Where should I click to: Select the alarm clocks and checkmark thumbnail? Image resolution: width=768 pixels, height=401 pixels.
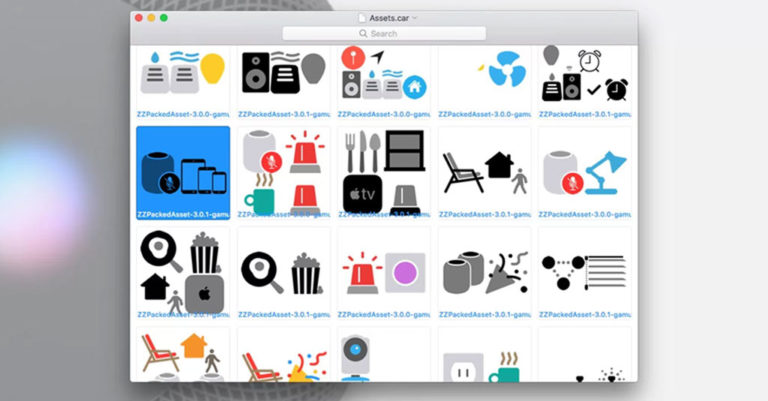585,73
